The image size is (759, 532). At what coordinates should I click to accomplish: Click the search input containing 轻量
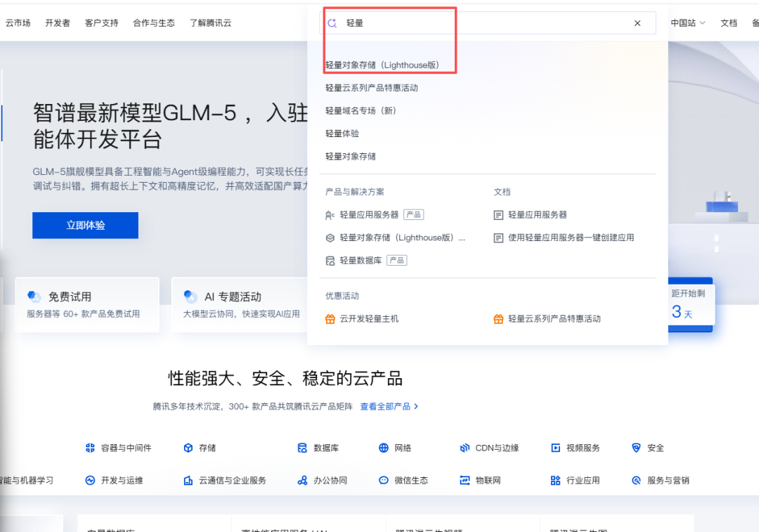(488, 22)
